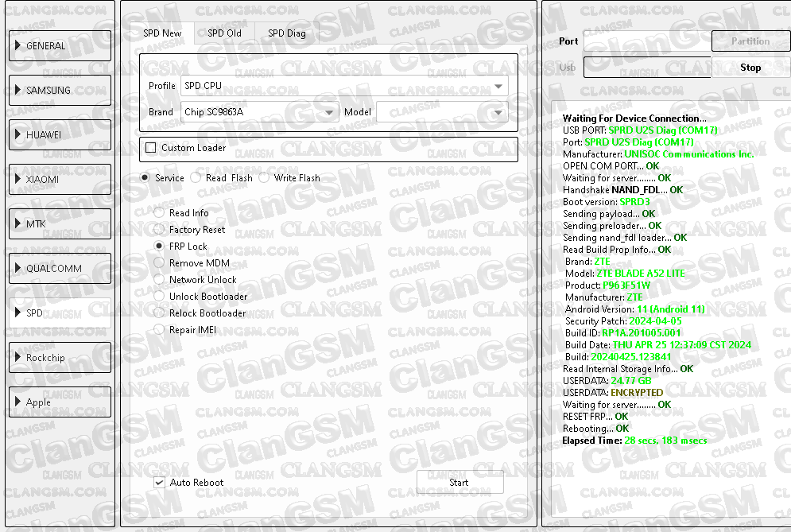
Task: Expand the SAMSUNG sidebar section
Action: 60,91
